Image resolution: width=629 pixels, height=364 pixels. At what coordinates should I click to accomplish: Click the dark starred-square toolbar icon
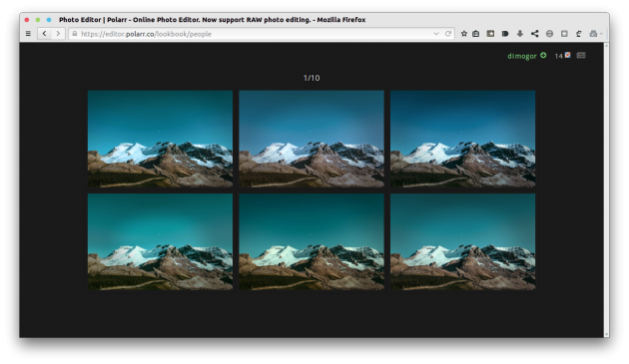coord(490,34)
